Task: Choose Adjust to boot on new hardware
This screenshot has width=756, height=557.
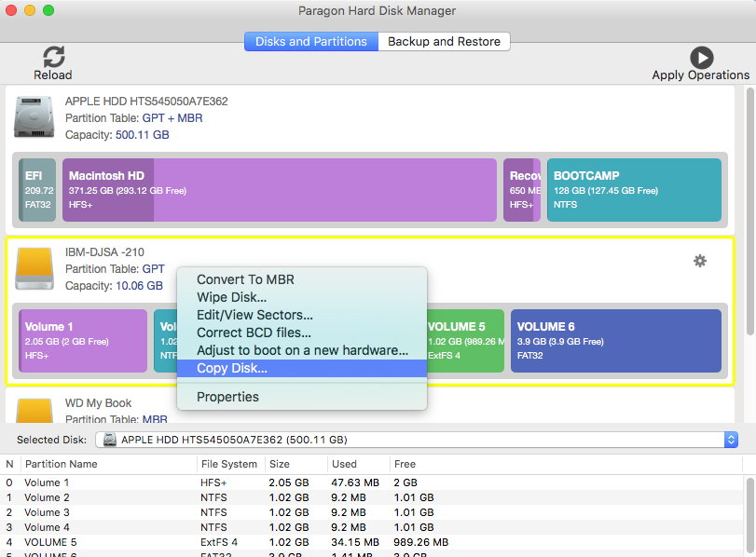Action: [302, 351]
